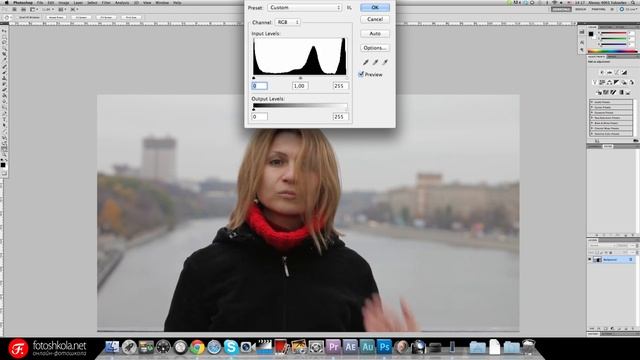The image size is (640, 360).
Task: Open the Channel dropdown showing RGB
Action: pos(288,22)
